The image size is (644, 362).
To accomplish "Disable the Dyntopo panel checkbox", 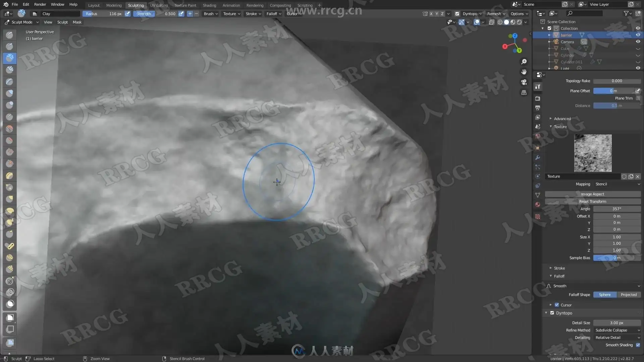I will 552,313.
